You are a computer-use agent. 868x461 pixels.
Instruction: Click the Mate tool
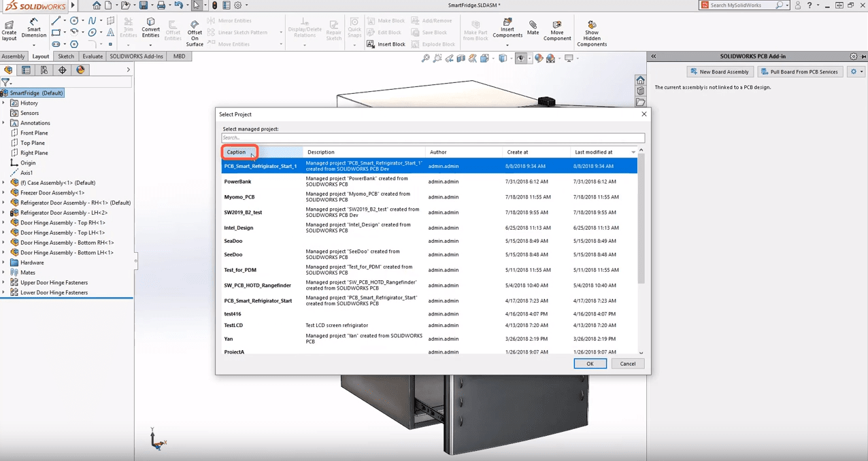[533, 29]
